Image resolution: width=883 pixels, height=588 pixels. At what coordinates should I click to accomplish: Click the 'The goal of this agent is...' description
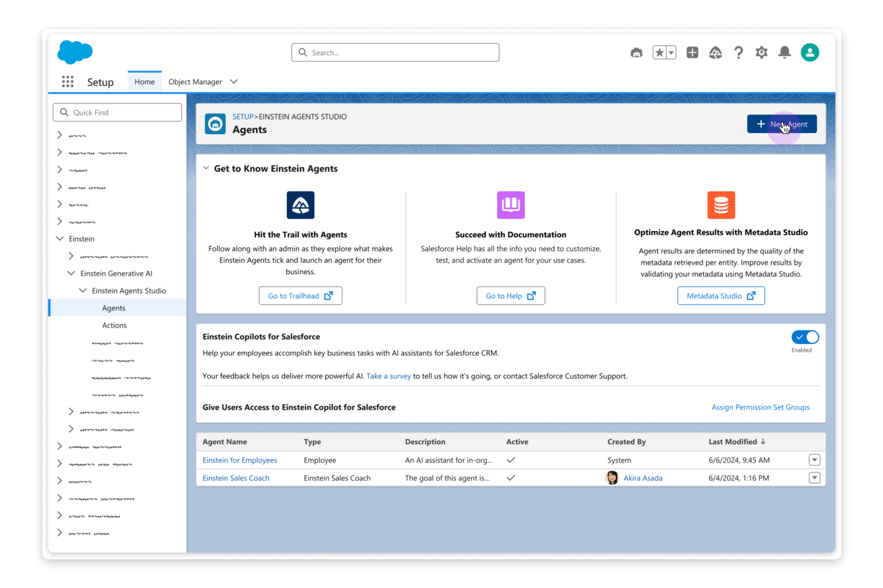(447, 478)
